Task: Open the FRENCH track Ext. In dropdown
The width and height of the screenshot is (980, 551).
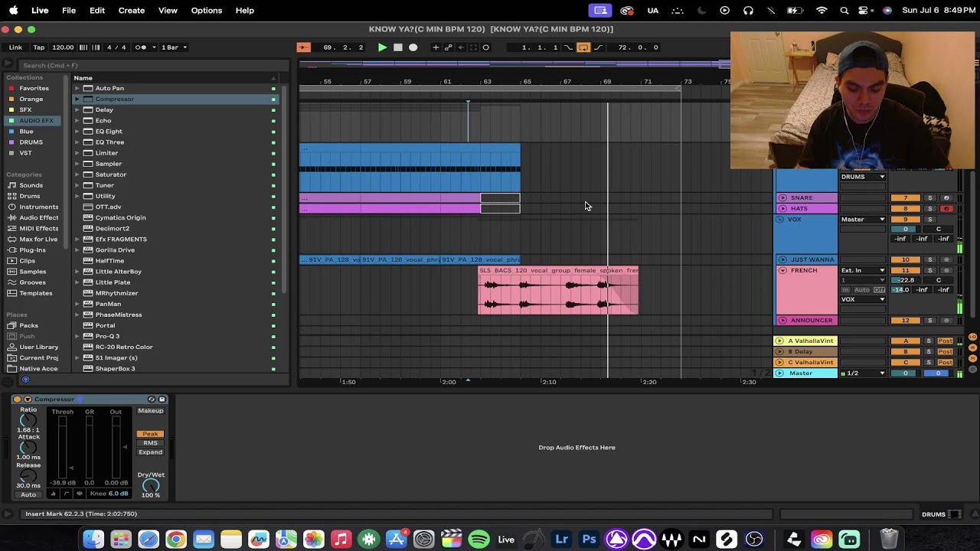Action: pyautogui.click(x=863, y=270)
